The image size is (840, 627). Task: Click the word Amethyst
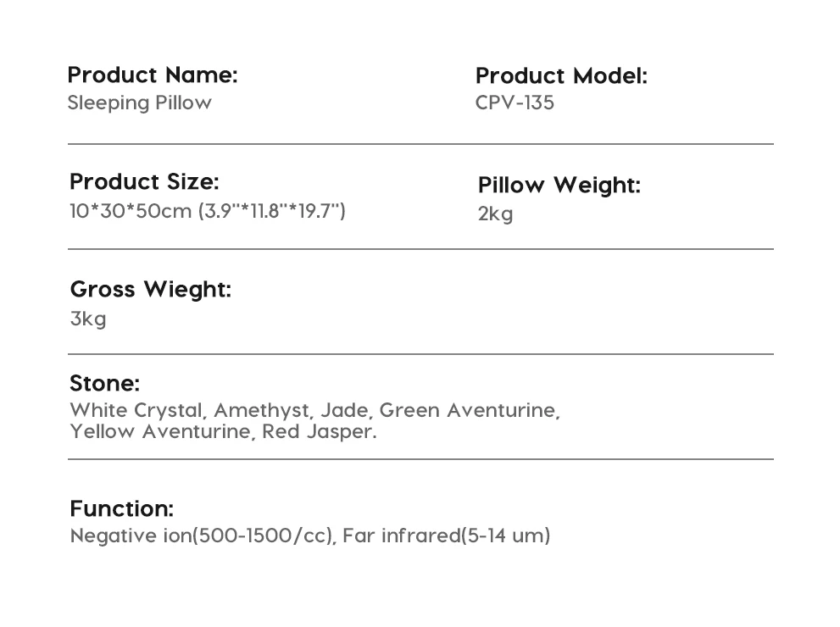point(262,411)
